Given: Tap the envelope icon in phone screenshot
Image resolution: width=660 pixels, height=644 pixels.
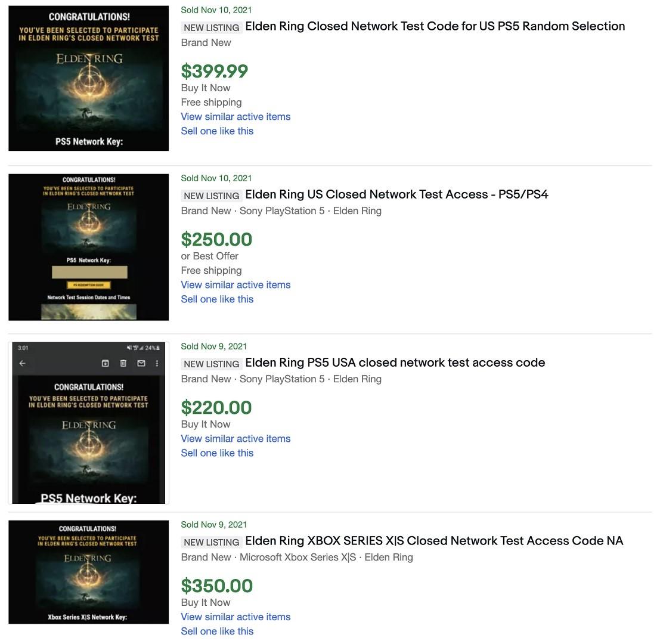Looking at the screenshot, I should pos(141,363).
